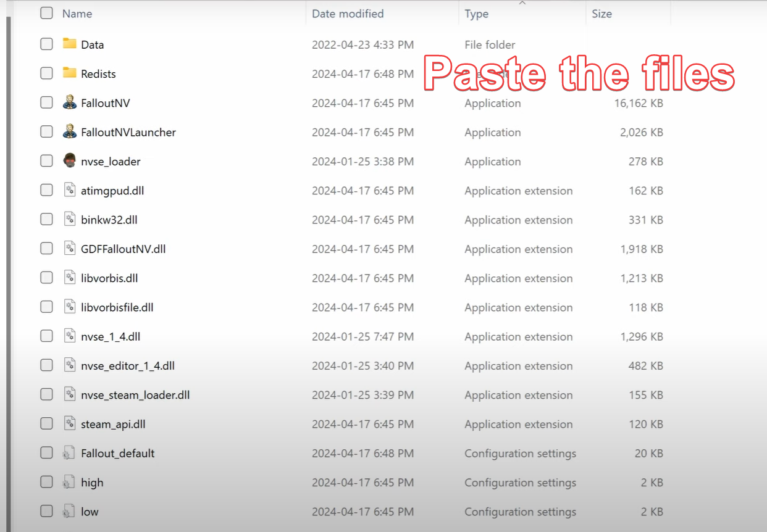The height and width of the screenshot is (532, 767).
Task: Select the nvse_loader file name
Action: pyautogui.click(x=111, y=162)
